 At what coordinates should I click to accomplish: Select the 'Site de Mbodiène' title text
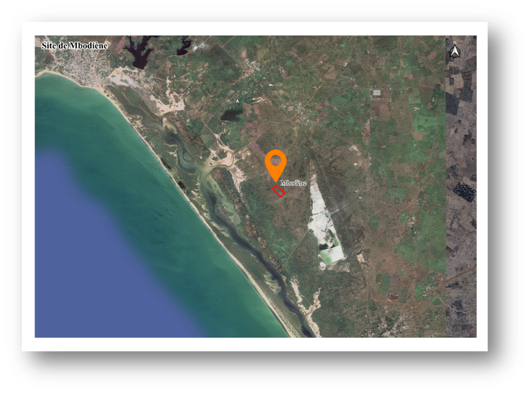pos(74,45)
